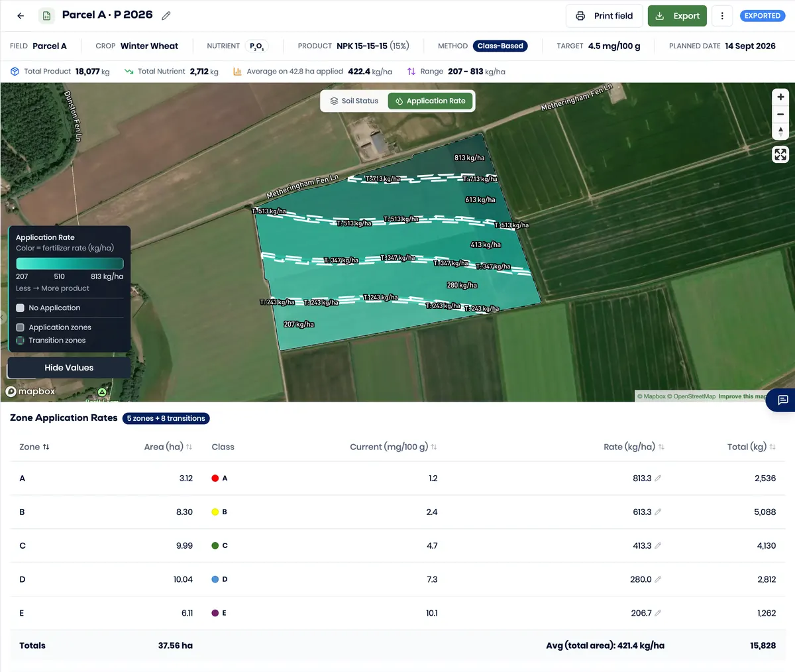
Task: Toggle the Application zones legend checkbox
Action: click(20, 327)
